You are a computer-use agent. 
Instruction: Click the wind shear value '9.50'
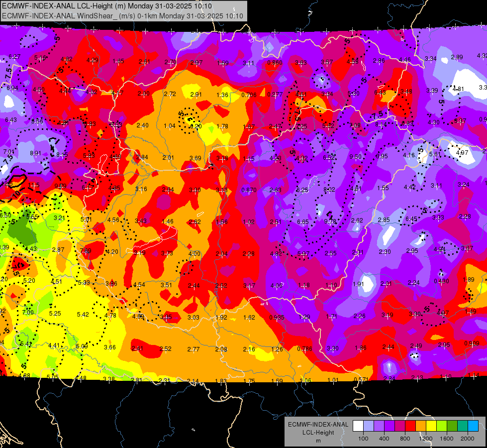click(355, 157)
